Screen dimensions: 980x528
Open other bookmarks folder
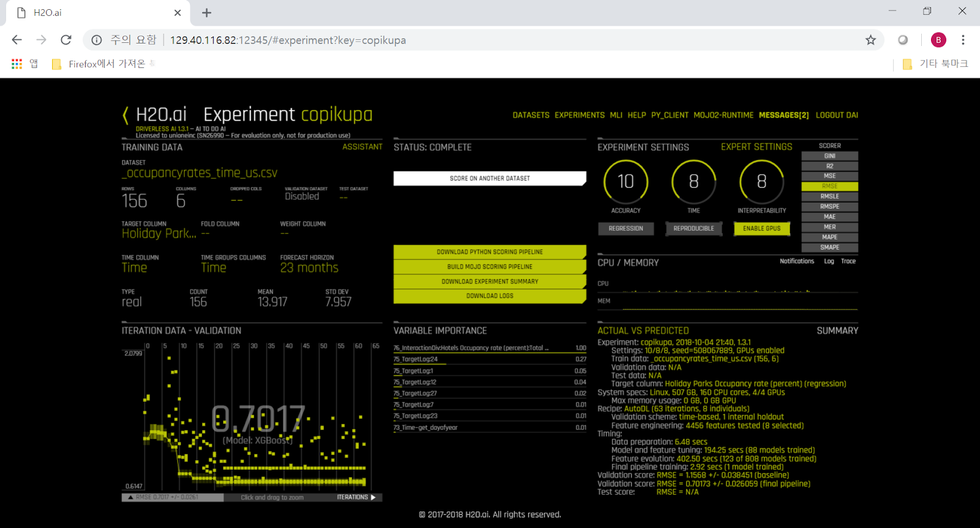(x=935, y=64)
